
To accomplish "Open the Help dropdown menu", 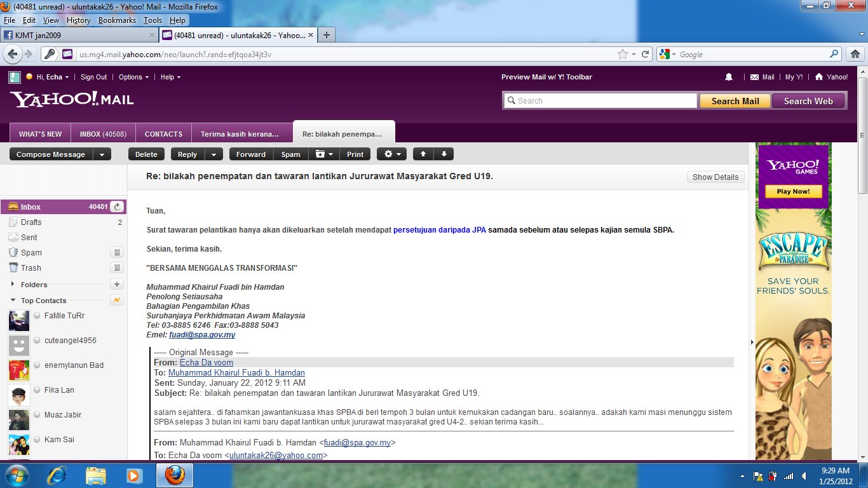I will click(x=170, y=77).
